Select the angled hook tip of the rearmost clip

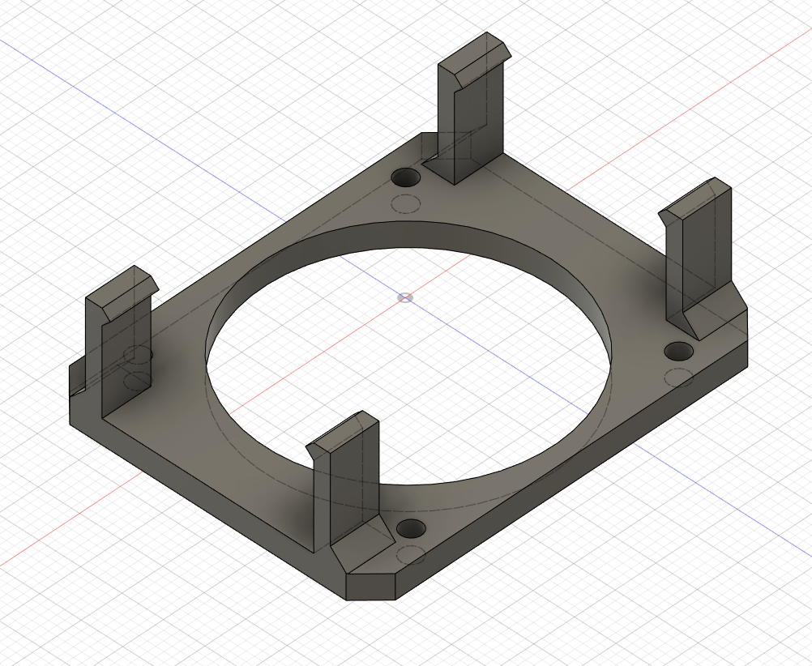481,65
